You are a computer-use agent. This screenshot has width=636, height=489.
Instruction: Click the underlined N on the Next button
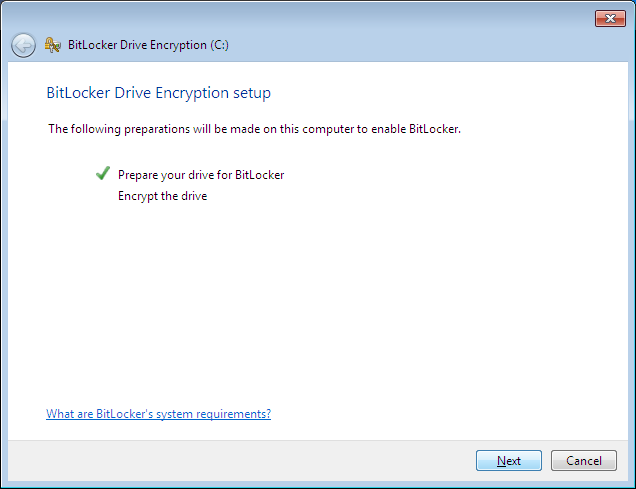501,461
